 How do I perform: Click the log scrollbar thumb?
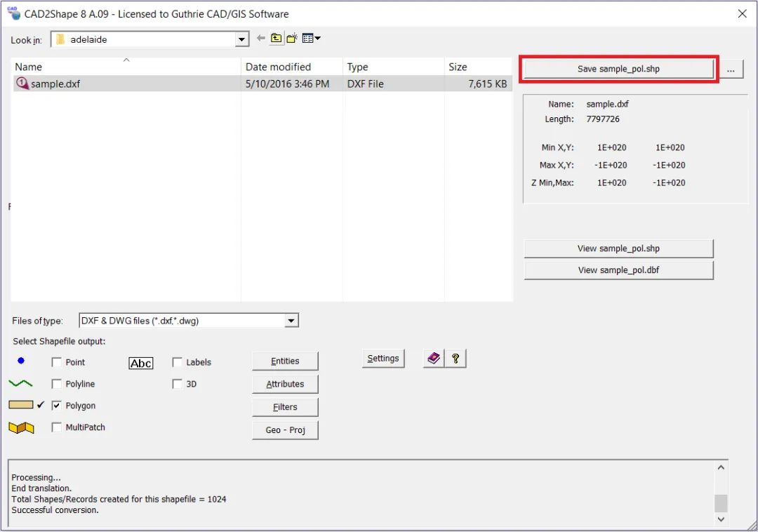point(721,503)
